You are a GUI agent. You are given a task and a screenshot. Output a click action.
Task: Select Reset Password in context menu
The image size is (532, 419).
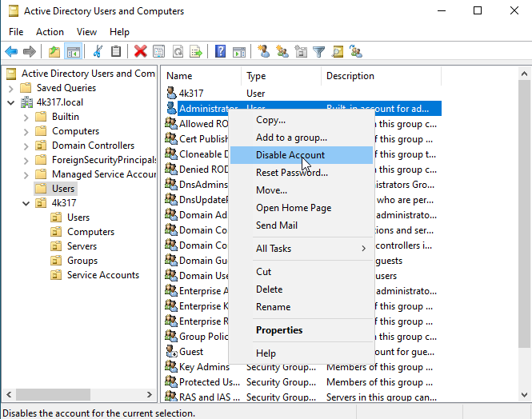(x=291, y=173)
